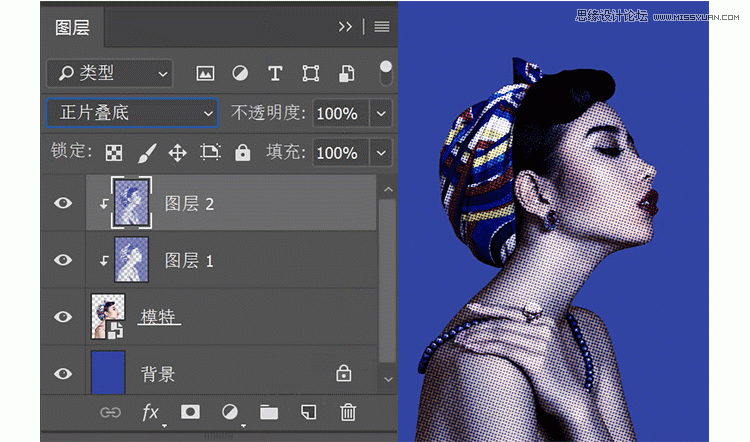Lock layer position
The width and height of the screenshot is (750, 442).
pyautogui.click(x=177, y=153)
